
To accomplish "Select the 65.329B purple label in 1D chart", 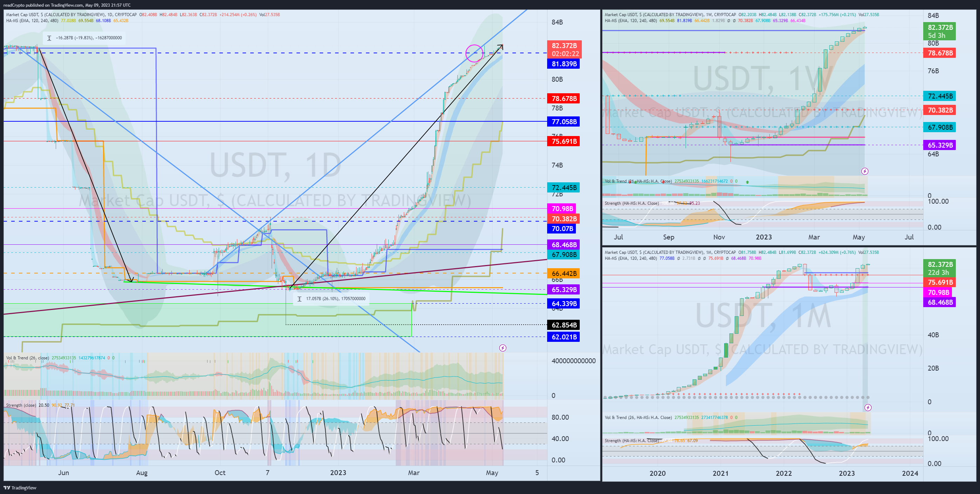I will coord(564,290).
